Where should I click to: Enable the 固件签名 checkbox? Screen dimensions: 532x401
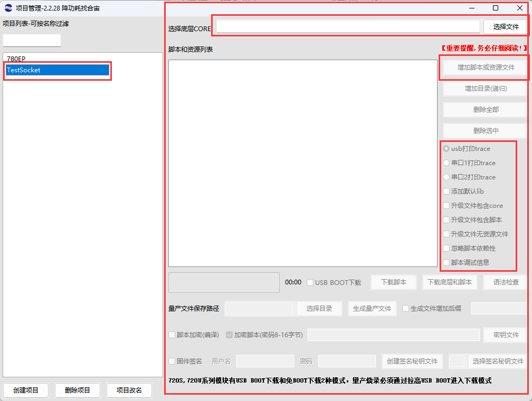tap(185, 361)
